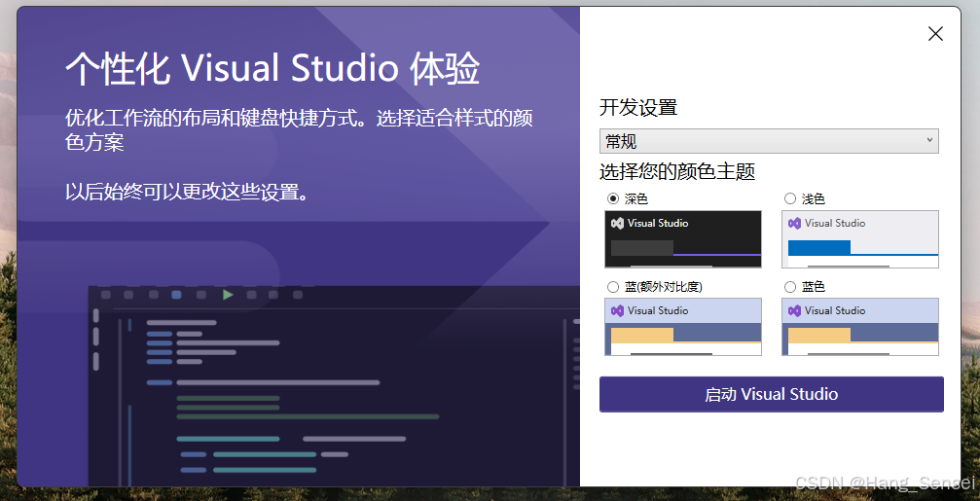Open the 开发设置 dropdown showing 常规

[769, 141]
